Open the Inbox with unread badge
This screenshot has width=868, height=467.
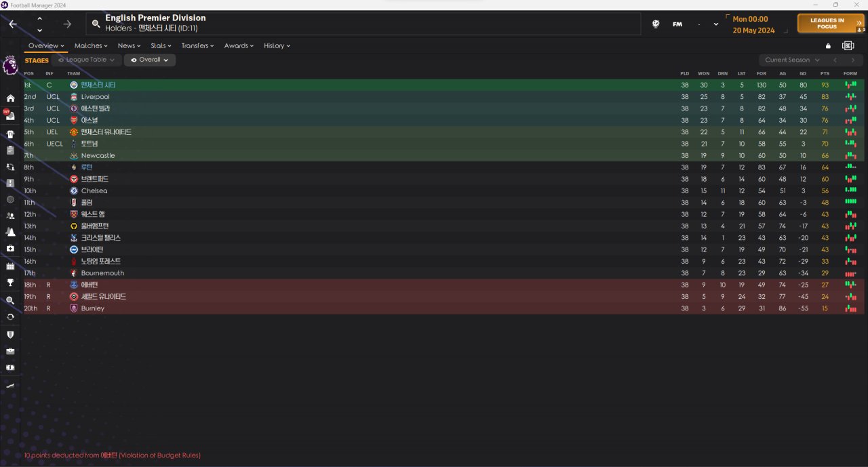tap(10, 115)
